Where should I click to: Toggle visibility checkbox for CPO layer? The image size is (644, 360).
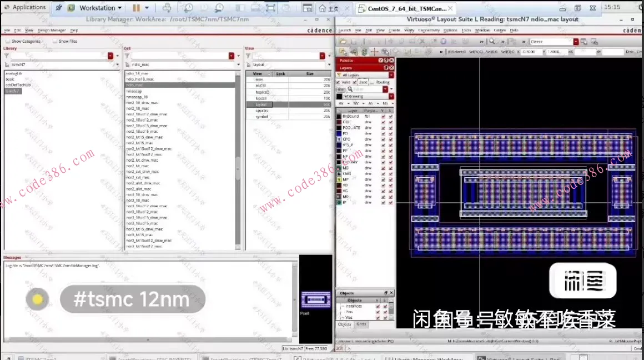coord(383,139)
